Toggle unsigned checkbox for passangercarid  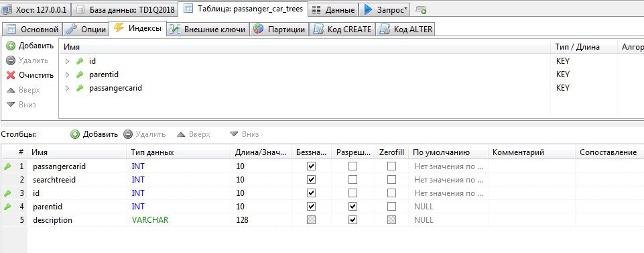[x=312, y=166]
